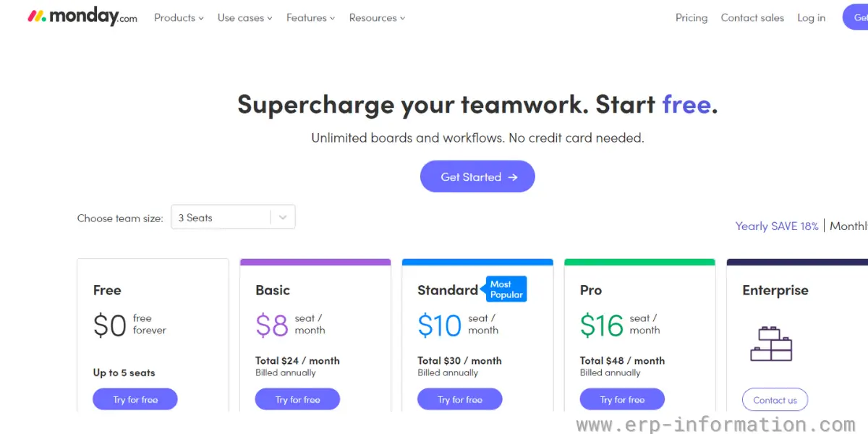Open the Features dropdown
Screen dimensions: 868x434
tap(310, 17)
